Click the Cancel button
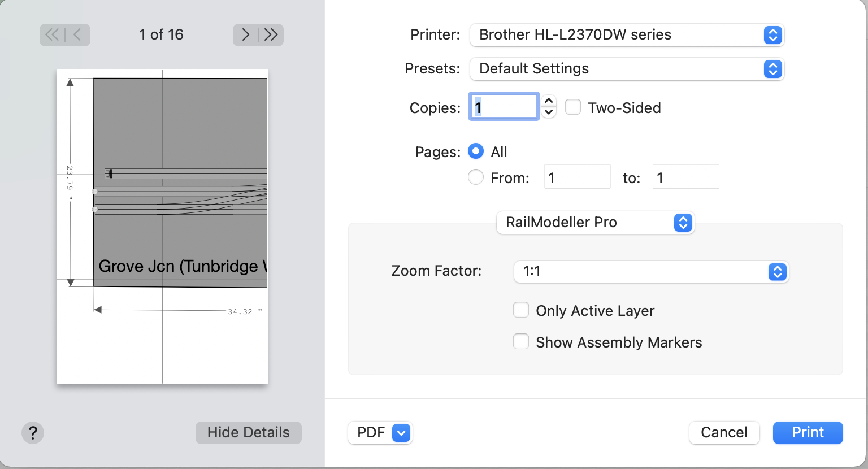 pos(724,433)
